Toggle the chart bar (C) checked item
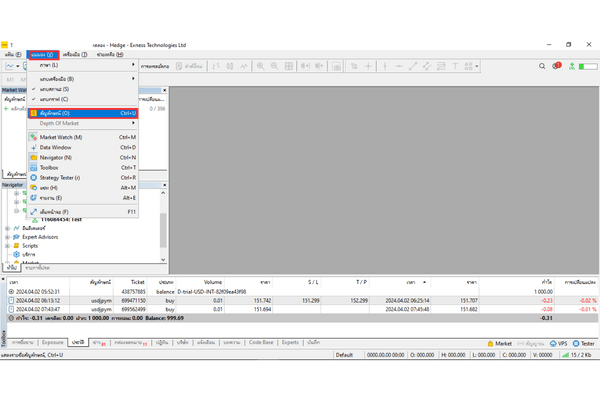The image size is (600, 400). pos(56,99)
